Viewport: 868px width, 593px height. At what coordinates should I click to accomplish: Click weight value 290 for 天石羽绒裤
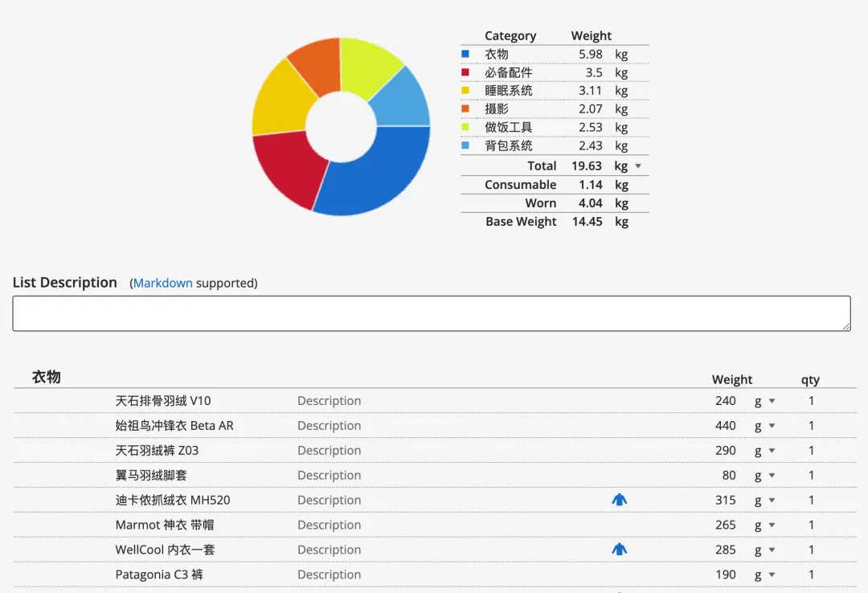(725, 451)
